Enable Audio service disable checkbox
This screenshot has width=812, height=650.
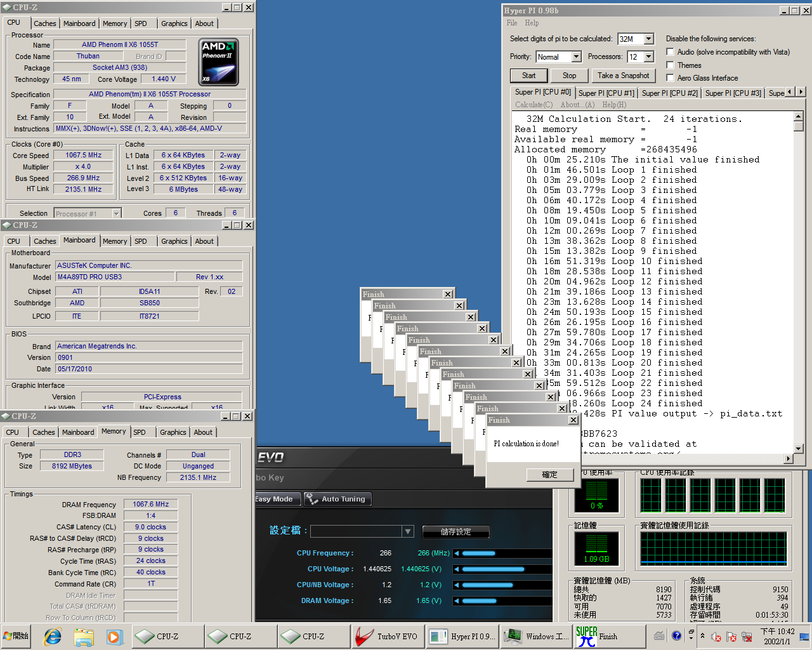[670, 52]
